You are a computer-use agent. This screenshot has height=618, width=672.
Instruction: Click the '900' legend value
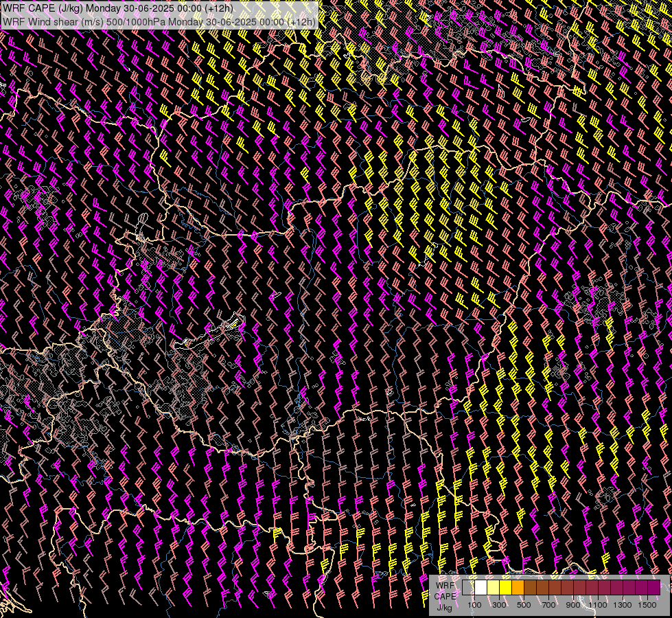pyautogui.click(x=573, y=605)
